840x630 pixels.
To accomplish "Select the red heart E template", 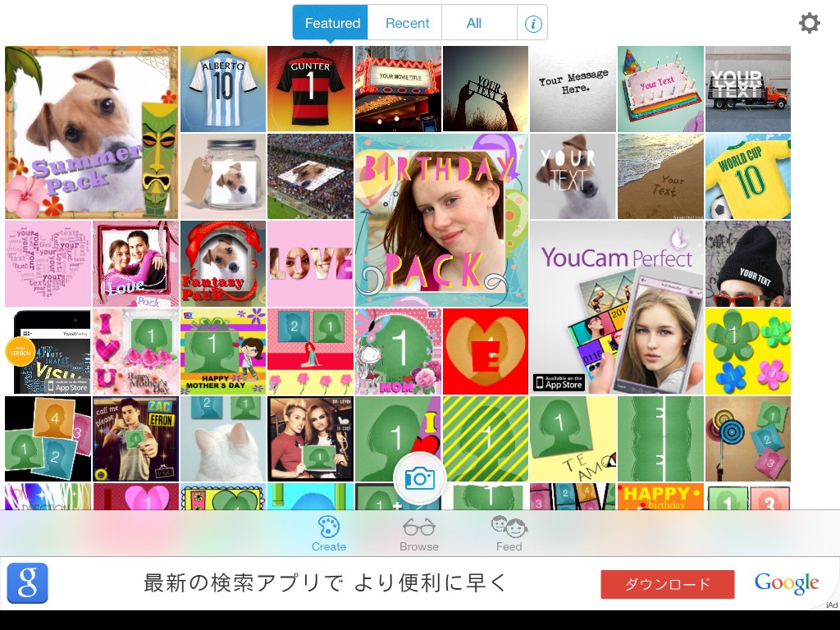I will [x=486, y=351].
